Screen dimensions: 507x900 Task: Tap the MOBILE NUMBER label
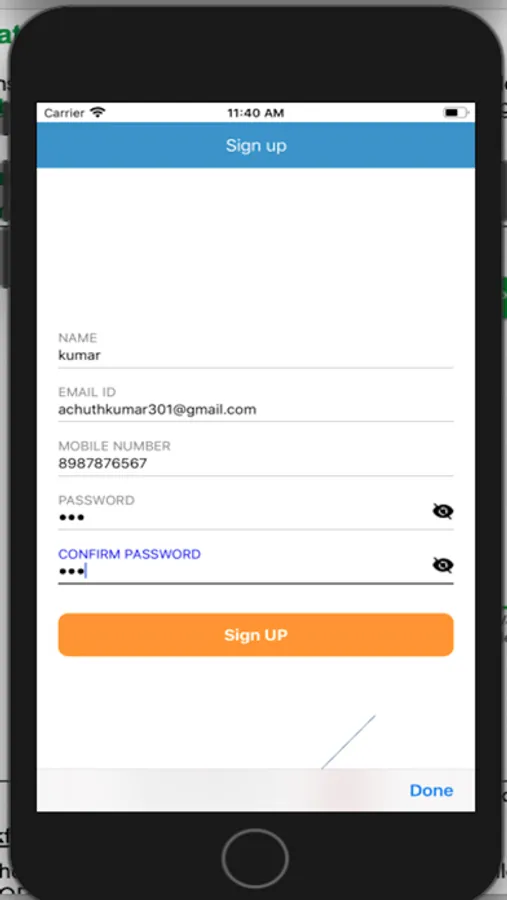coord(114,446)
